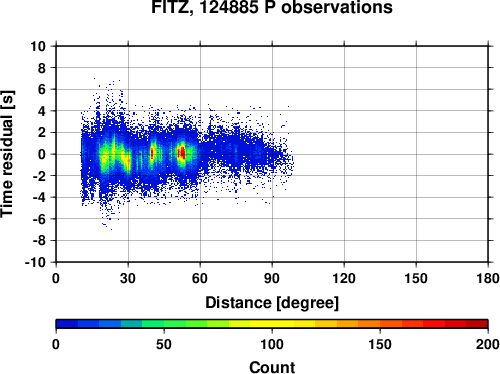Viewport: 500px width, 374px height.
Task: Click the y-axis tick label -10
Action: (x=35, y=262)
